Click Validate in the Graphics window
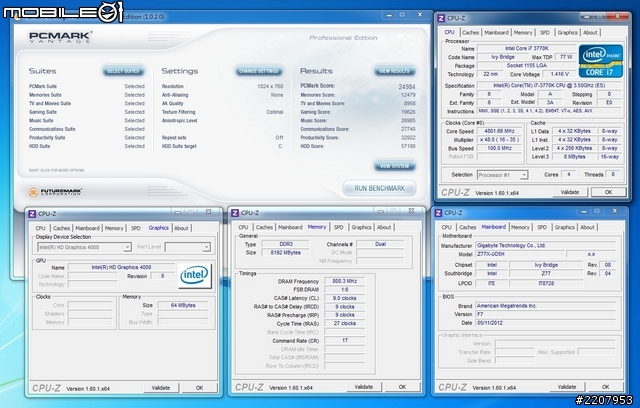This screenshot has height=408, width=640. point(161,388)
